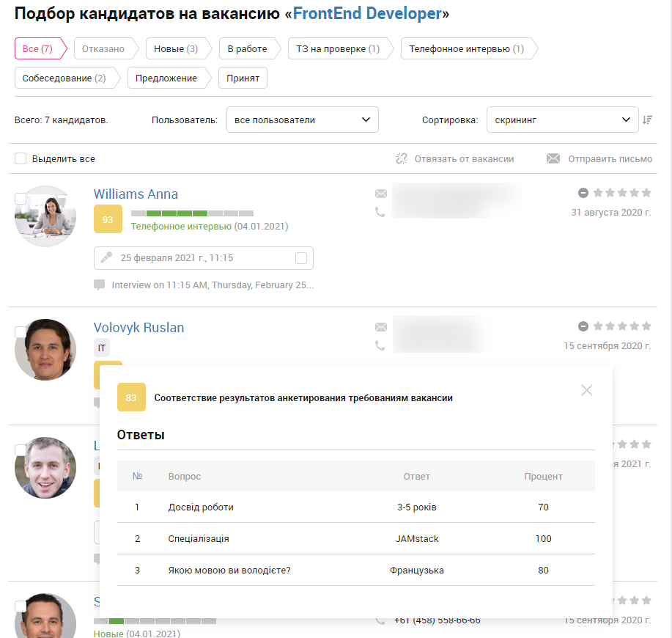Open the Пользователь dropdown
The width and height of the screenshot is (672, 638).
(302, 120)
